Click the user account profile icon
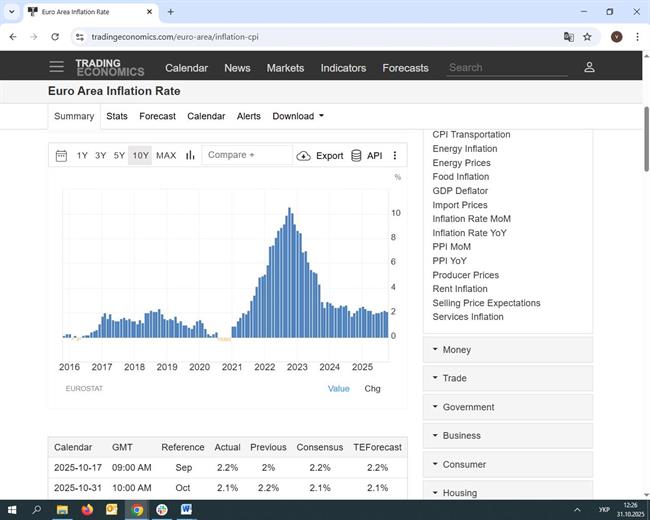 click(x=589, y=67)
